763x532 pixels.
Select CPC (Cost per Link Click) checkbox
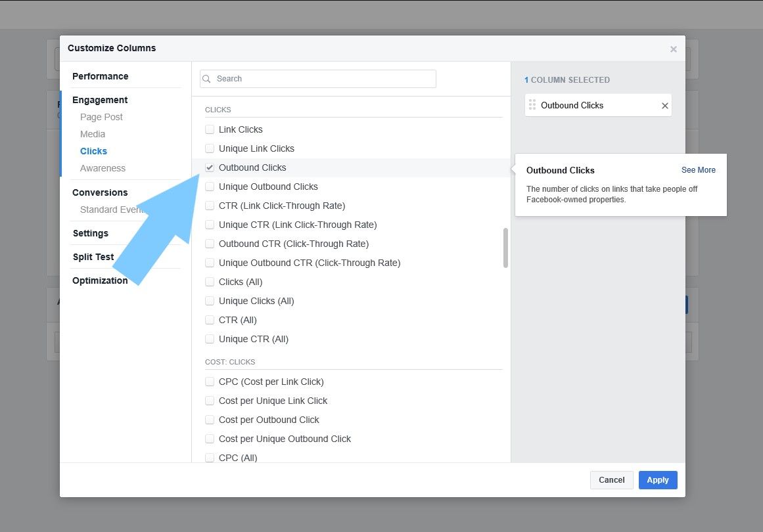pyautogui.click(x=210, y=382)
